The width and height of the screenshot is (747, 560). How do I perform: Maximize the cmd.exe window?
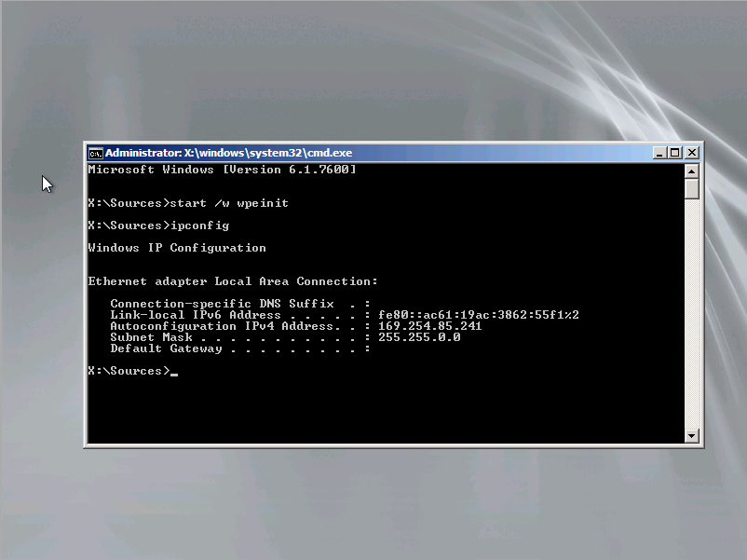click(x=675, y=153)
